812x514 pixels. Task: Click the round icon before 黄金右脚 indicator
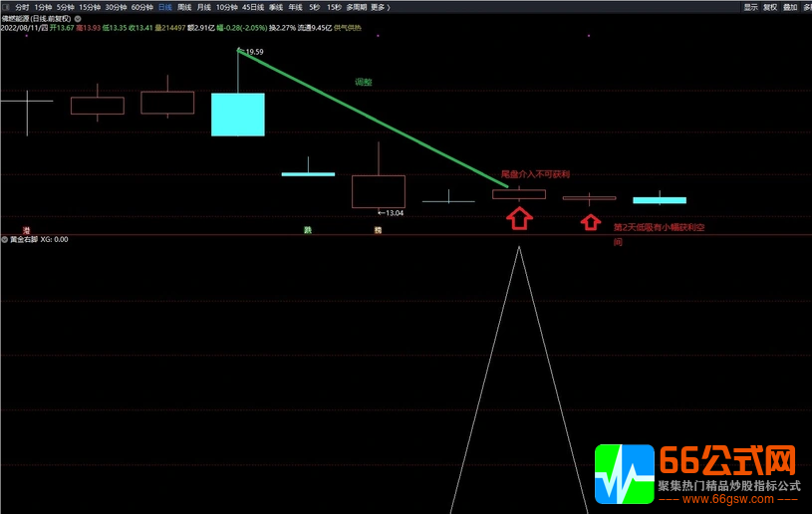click(5, 239)
